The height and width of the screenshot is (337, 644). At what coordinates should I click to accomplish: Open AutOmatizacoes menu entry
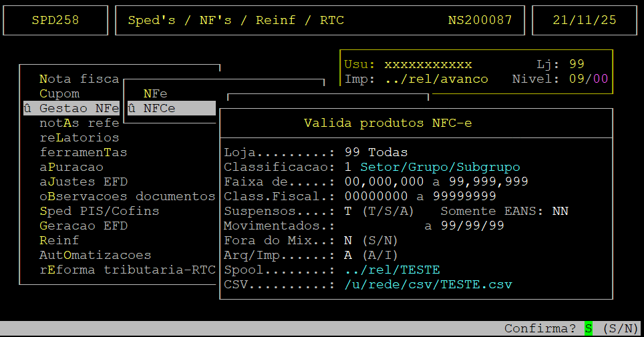coord(95,255)
